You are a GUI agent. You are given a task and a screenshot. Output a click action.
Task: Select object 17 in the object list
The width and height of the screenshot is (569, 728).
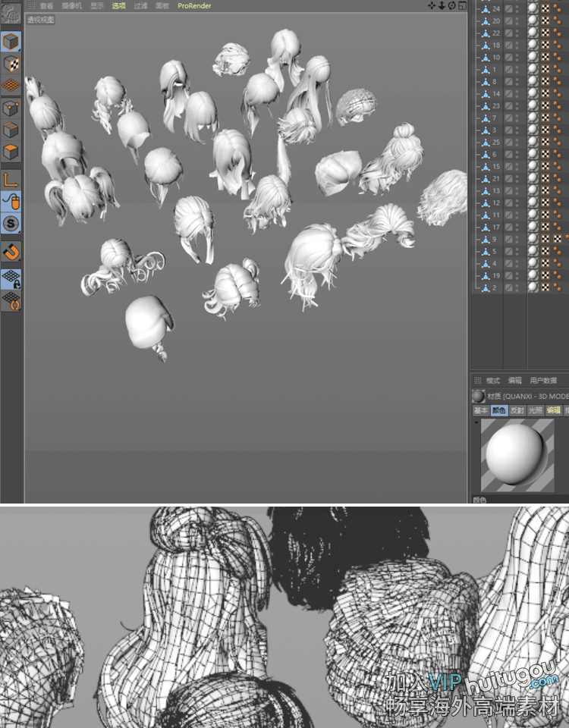[495, 227]
